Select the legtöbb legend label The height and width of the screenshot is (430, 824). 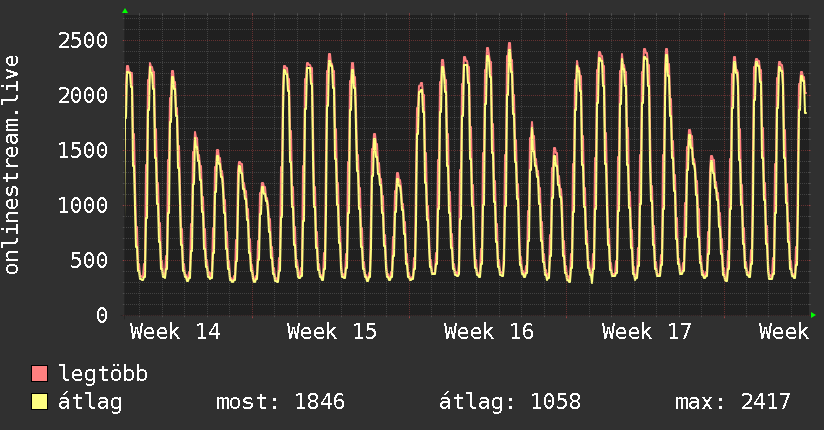104,375
